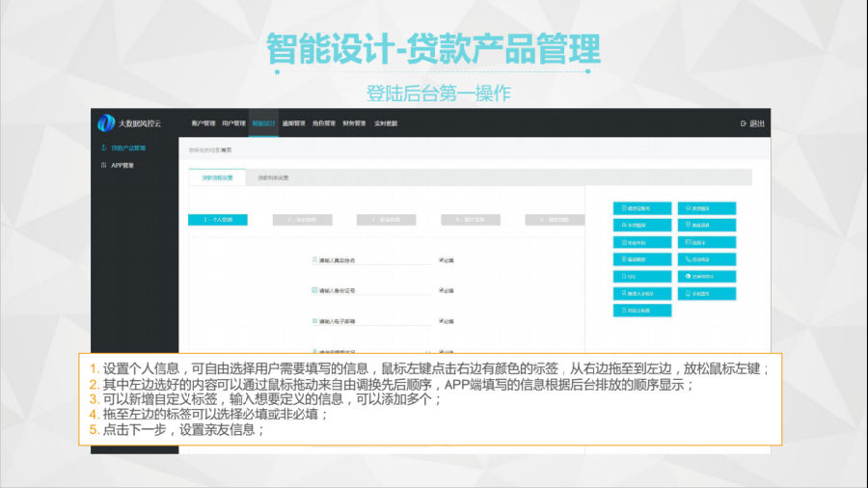Switch to the 贷款利率设置 tab
Screen dimensions: 868x488
pos(273,177)
